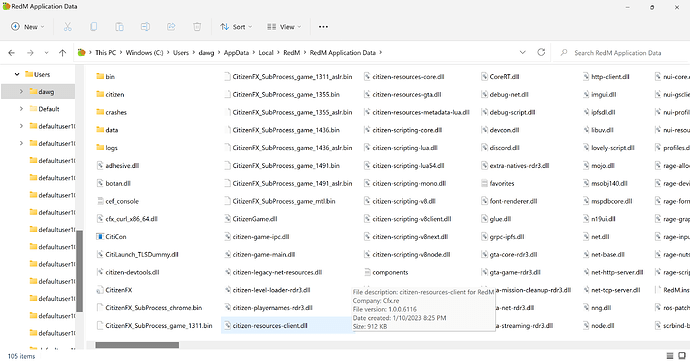Click the Delete trash icon
Image resolution: width=690 pixels, height=362 pixels.
pyautogui.click(x=197, y=27)
